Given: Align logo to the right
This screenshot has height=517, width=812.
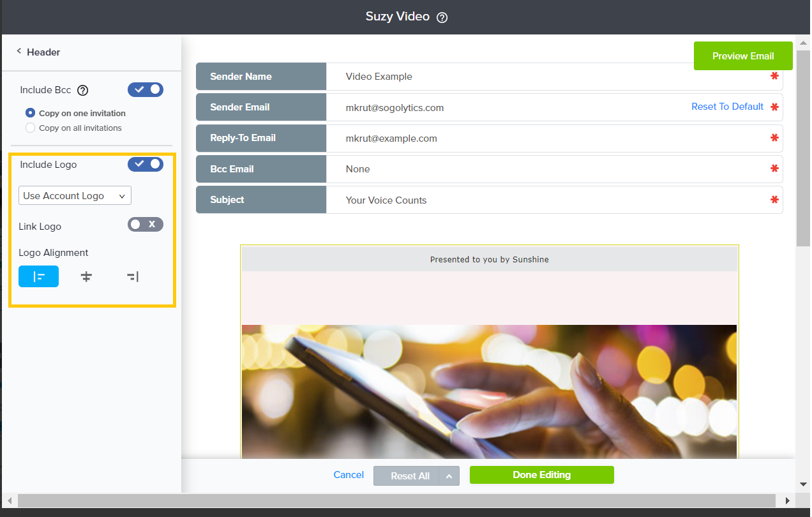Looking at the screenshot, I should coord(133,276).
